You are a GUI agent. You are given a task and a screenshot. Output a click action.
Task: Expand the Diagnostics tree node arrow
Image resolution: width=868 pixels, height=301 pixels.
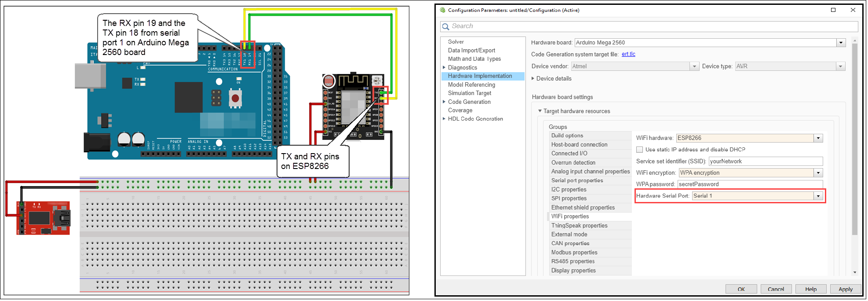tap(444, 67)
